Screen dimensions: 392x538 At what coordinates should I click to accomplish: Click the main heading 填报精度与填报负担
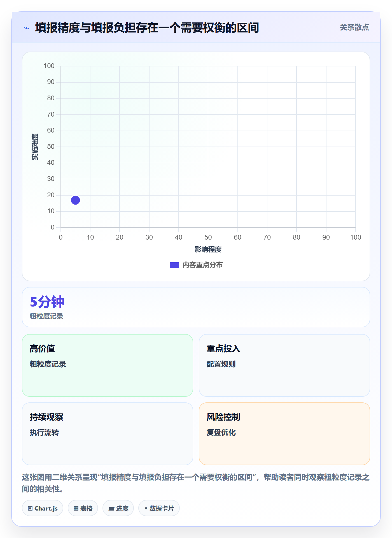[147, 28]
